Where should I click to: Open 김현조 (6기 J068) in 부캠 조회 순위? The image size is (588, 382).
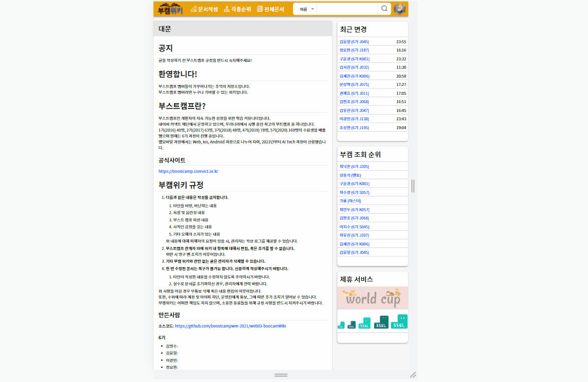(354, 218)
